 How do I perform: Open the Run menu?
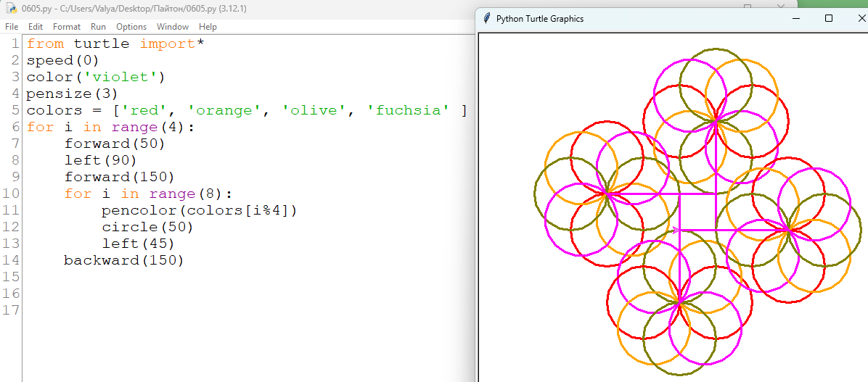click(x=98, y=27)
